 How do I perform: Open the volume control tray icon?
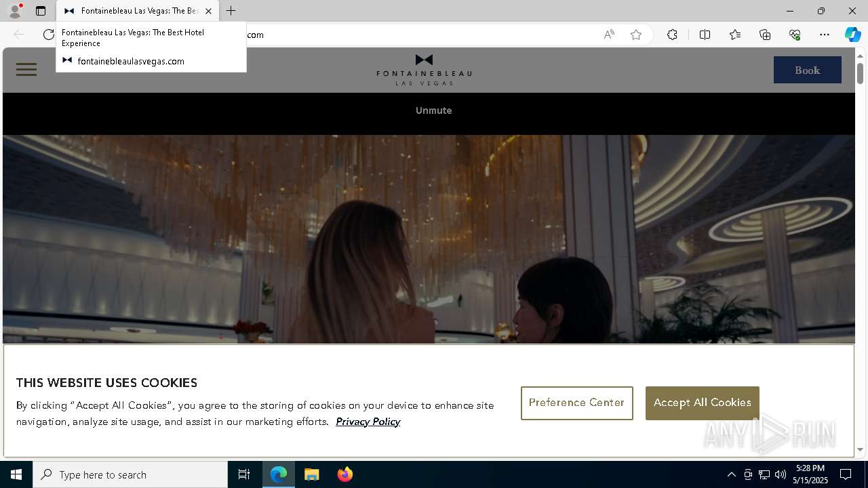tap(781, 474)
